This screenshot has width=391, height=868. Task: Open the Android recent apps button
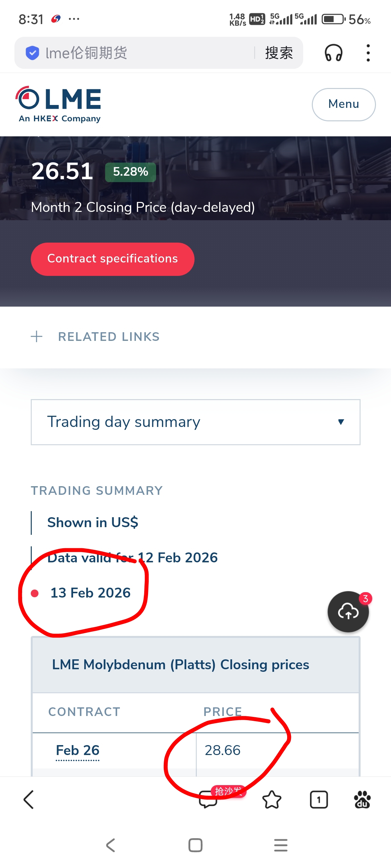pyautogui.click(x=281, y=845)
